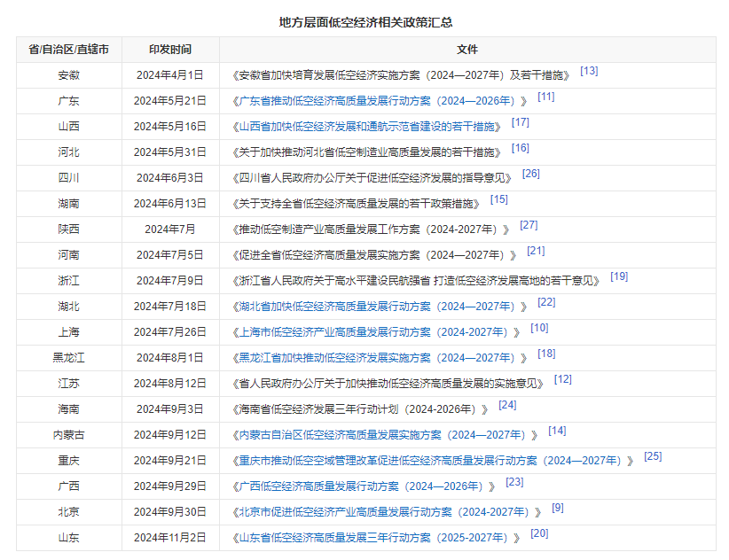Click citation [15] in the Hunan row

tap(499, 199)
